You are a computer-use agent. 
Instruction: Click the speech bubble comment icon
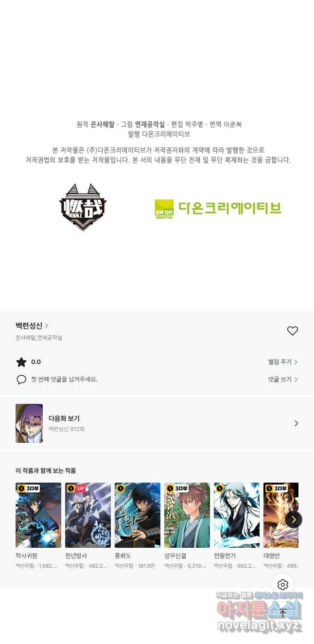(21, 380)
